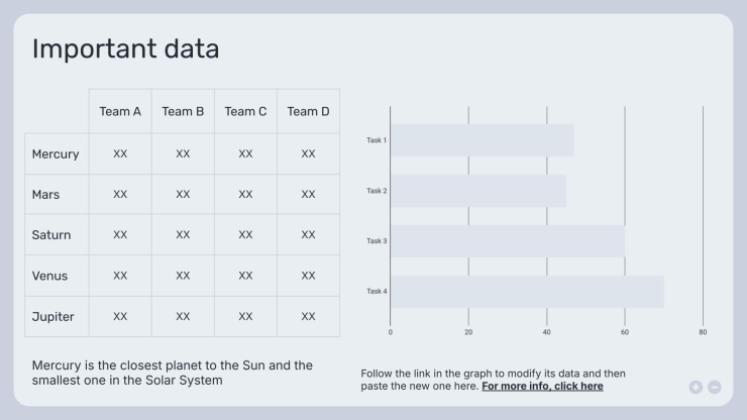Click the Task 2 bar in chart
747x420 pixels.
[x=478, y=191]
